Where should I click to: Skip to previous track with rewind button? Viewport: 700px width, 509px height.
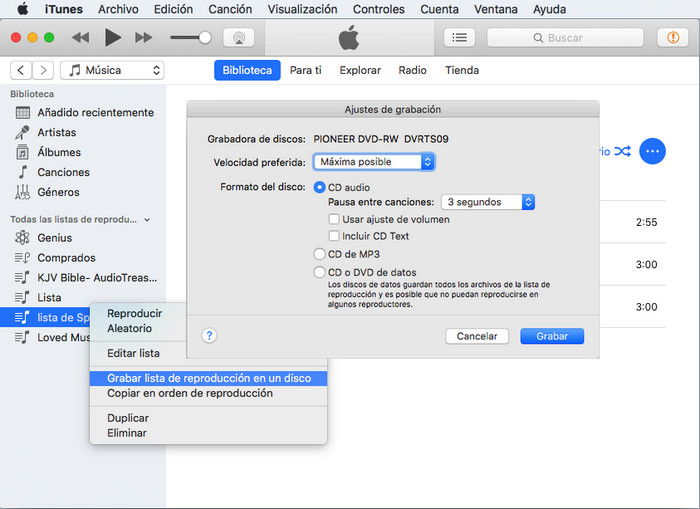coord(80,38)
